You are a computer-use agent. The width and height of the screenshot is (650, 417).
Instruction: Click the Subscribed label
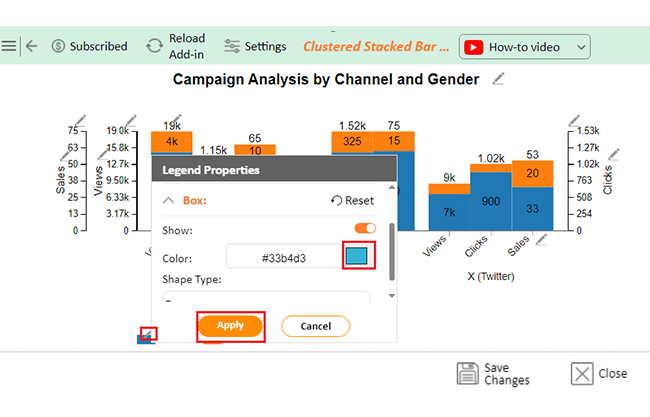98,46
